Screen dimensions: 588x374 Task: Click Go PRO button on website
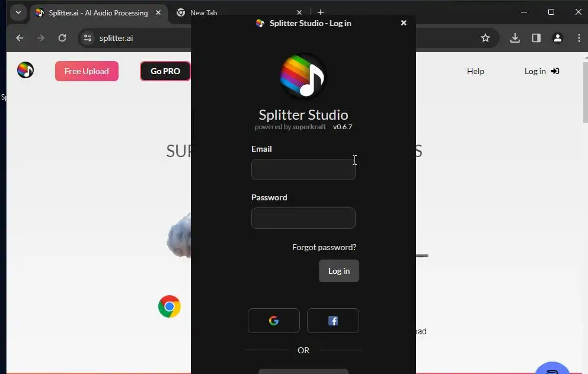click(x=165, y=71)
